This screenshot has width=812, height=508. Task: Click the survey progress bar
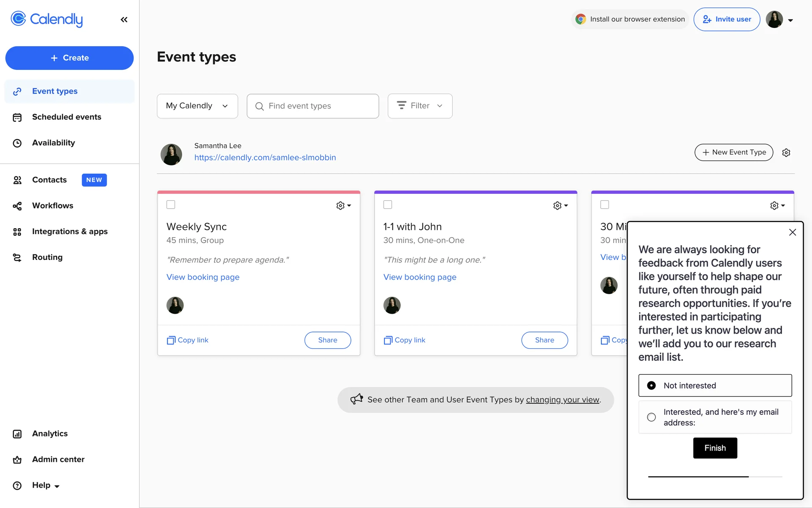715,477
